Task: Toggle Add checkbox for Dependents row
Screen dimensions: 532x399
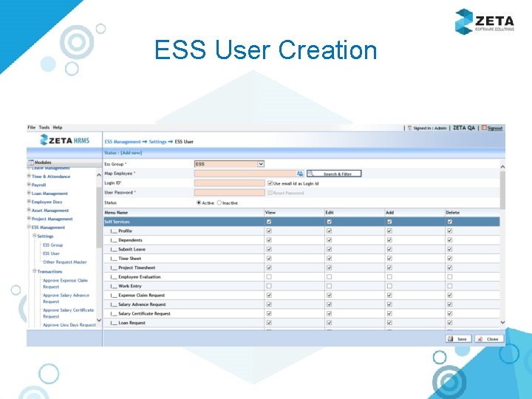Action: click(389, 240)
